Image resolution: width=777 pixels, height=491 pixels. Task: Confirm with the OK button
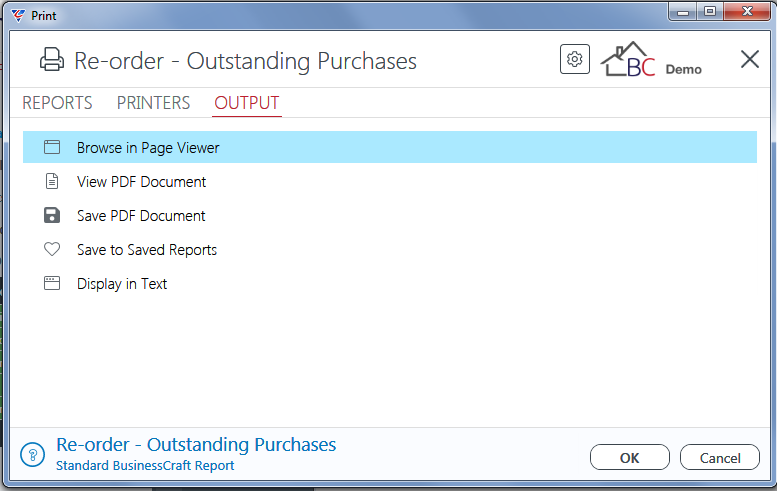(x=630, y=457)
